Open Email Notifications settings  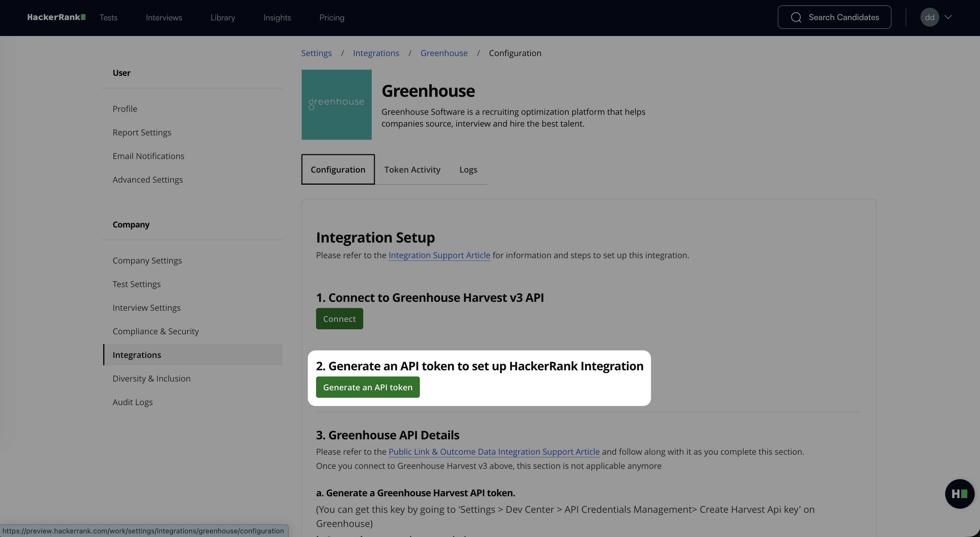click(148, 156)
